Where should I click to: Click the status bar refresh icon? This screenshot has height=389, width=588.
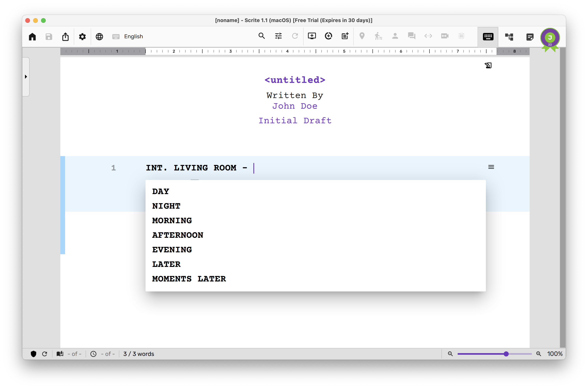click(45, 354)
